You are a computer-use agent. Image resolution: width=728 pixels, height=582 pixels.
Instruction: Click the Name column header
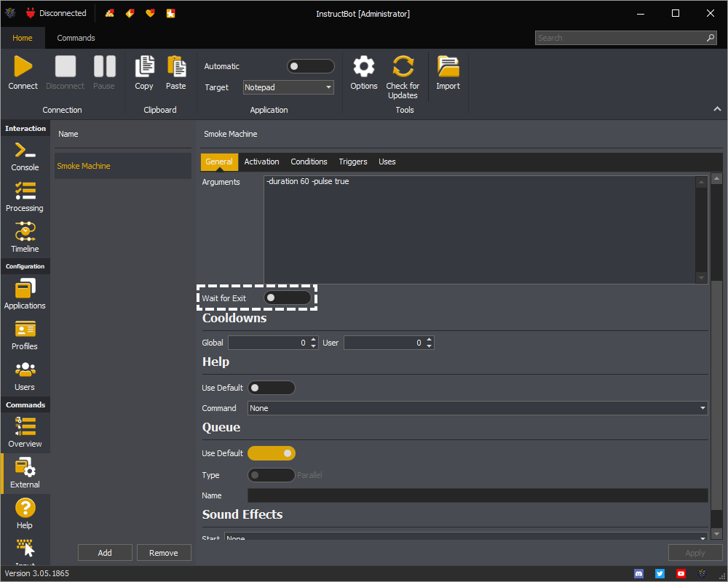pyautogui.click(x=68, y=134)
